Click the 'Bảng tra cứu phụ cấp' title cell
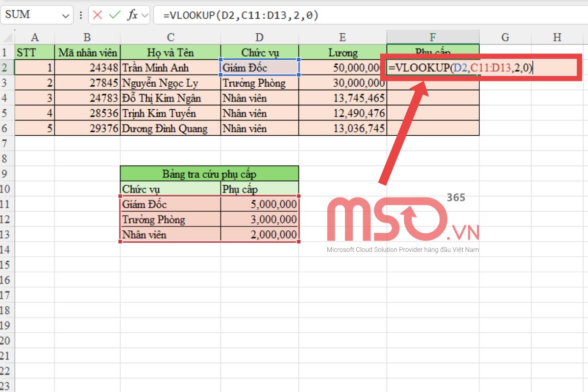Viewport: 588px width, 392px height. (209, 174)
